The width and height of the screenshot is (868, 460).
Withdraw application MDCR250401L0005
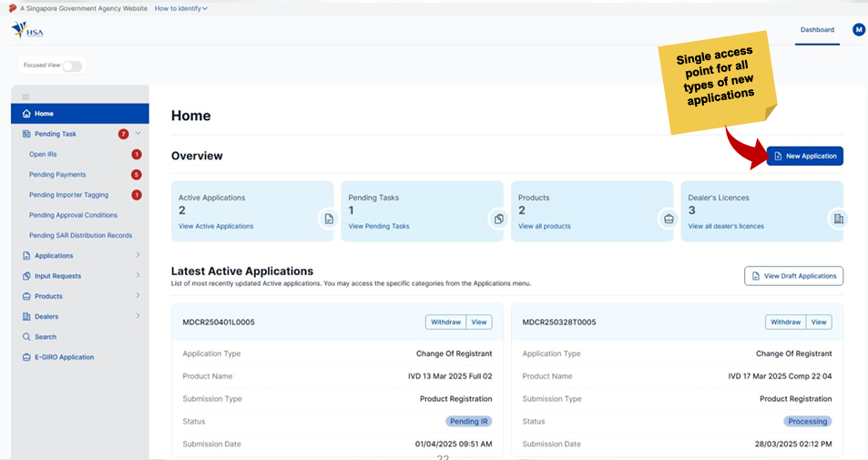(445, 322)
